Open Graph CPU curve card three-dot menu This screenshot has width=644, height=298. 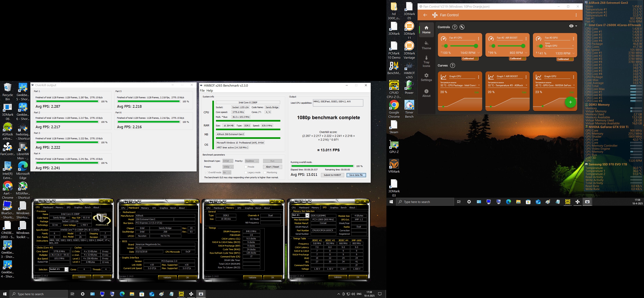(x=479, y=77)
